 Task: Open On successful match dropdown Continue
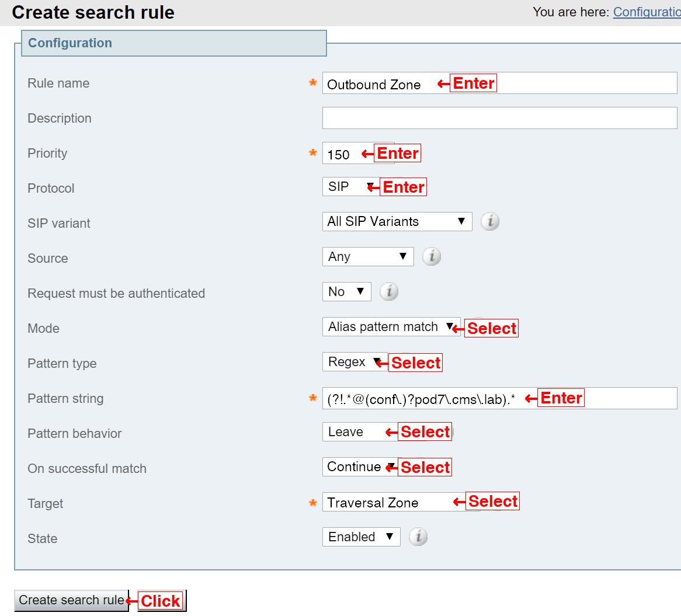click(x=360, y=467)
